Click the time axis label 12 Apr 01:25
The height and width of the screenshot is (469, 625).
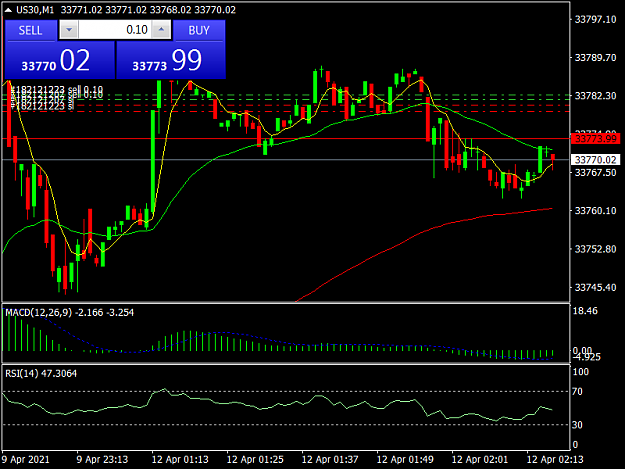255,459
